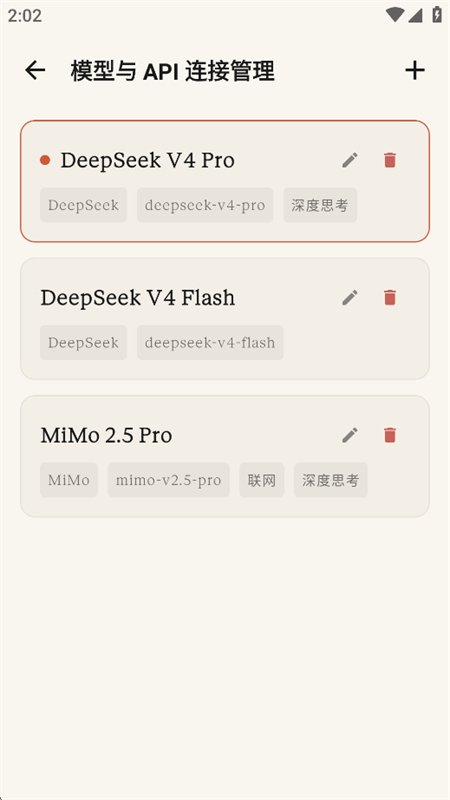Delete the DeepSeek V4 Pro entry
The height and width of the screenshot is (800, 450).
[x=390, y=160]
